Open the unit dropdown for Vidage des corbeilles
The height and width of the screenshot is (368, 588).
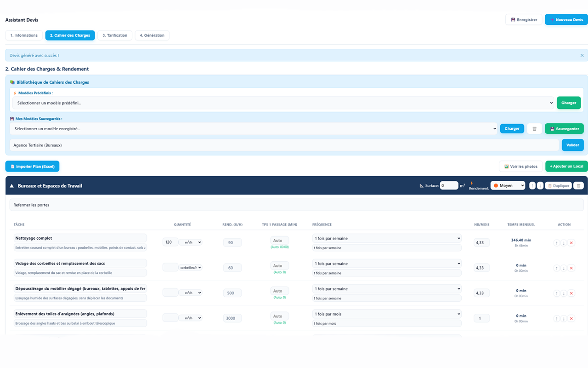tap(190, 267)
